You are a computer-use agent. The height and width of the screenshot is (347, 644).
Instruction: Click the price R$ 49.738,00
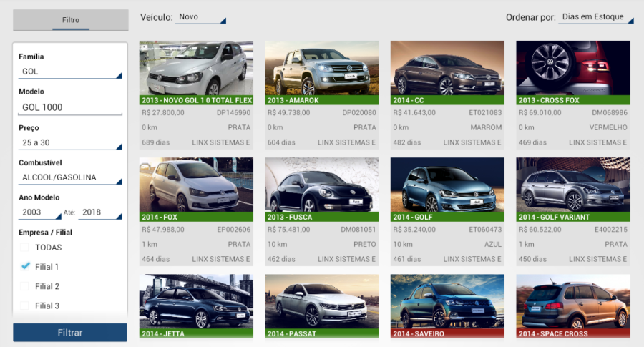(x=289, y=112)
